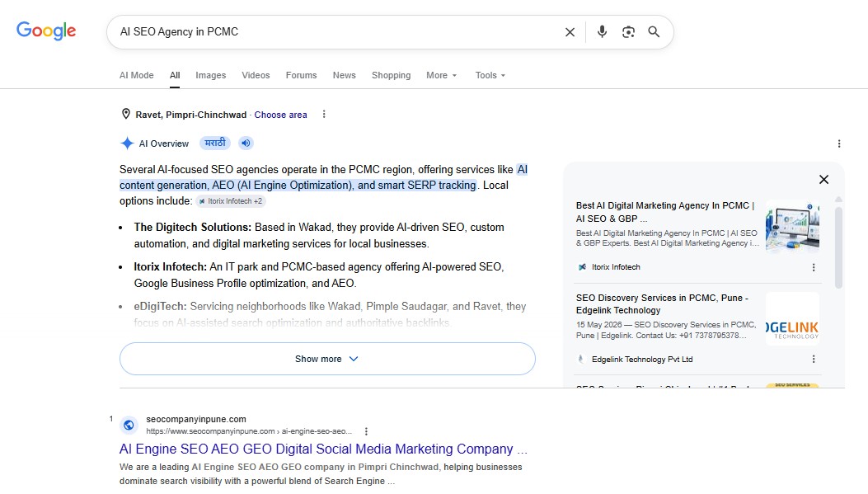Close the sources side panel

point(823,180)
